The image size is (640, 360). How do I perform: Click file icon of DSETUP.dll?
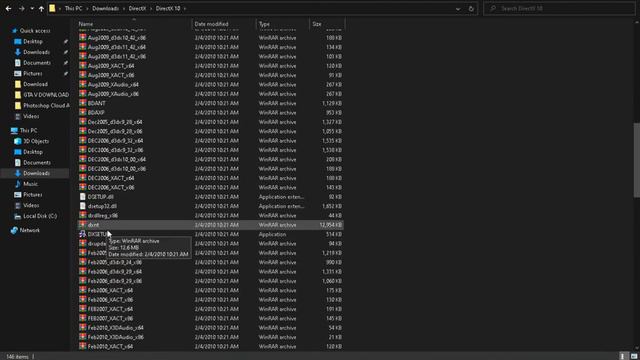(x=82, y=196)
